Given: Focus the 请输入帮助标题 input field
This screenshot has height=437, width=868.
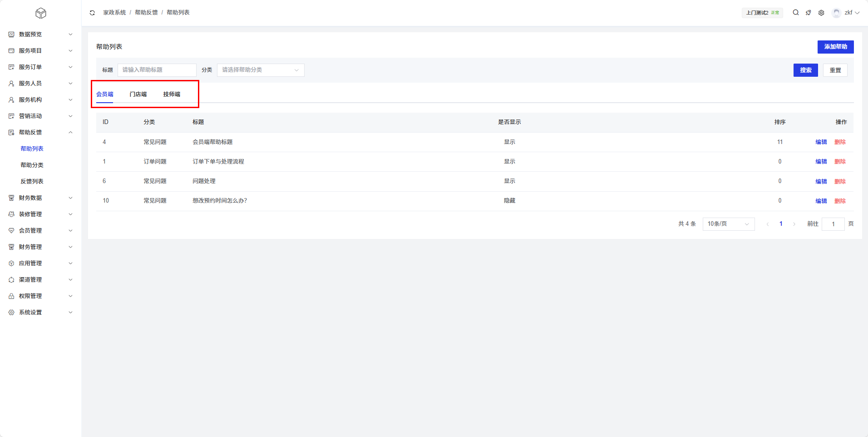Looking at the screenshot, I should pyautogui.click(x=157, y=70).
